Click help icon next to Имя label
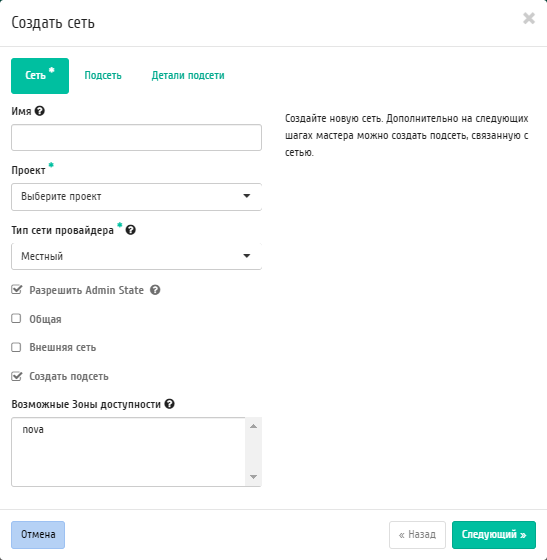This screenshot has height=560, width=547. (40, 111)
